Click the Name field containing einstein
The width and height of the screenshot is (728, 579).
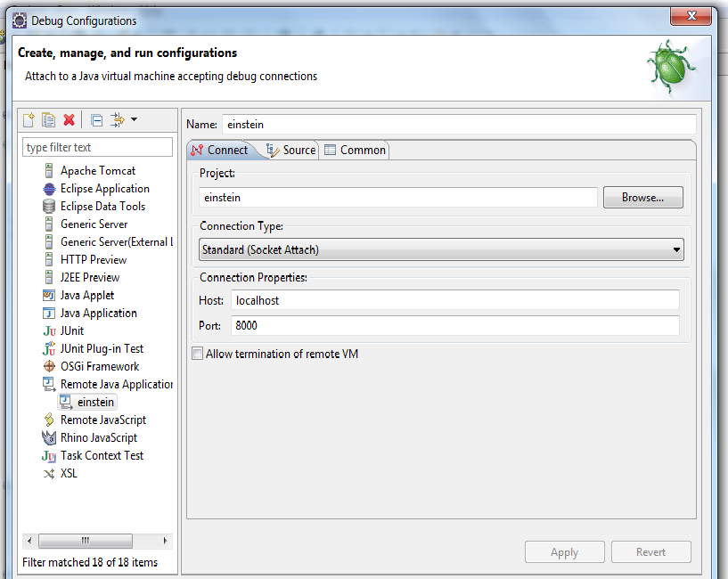click(x=459, y=125)
